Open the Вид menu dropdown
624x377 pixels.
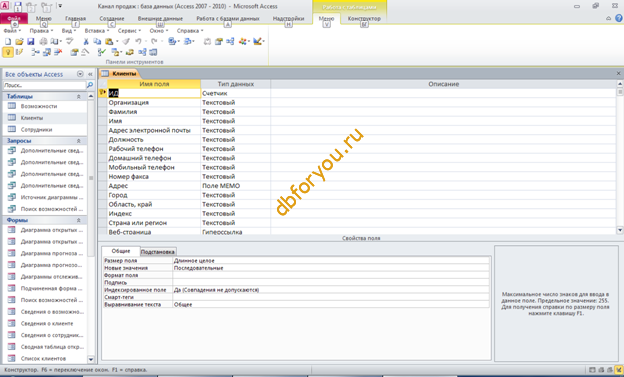(x=68, y=31)
